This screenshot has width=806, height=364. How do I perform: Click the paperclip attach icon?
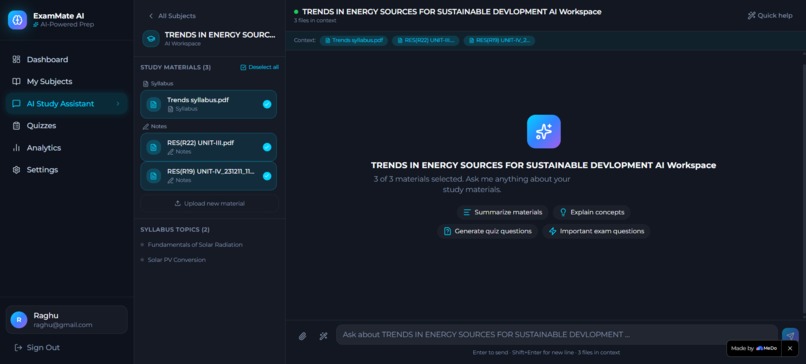302,336
